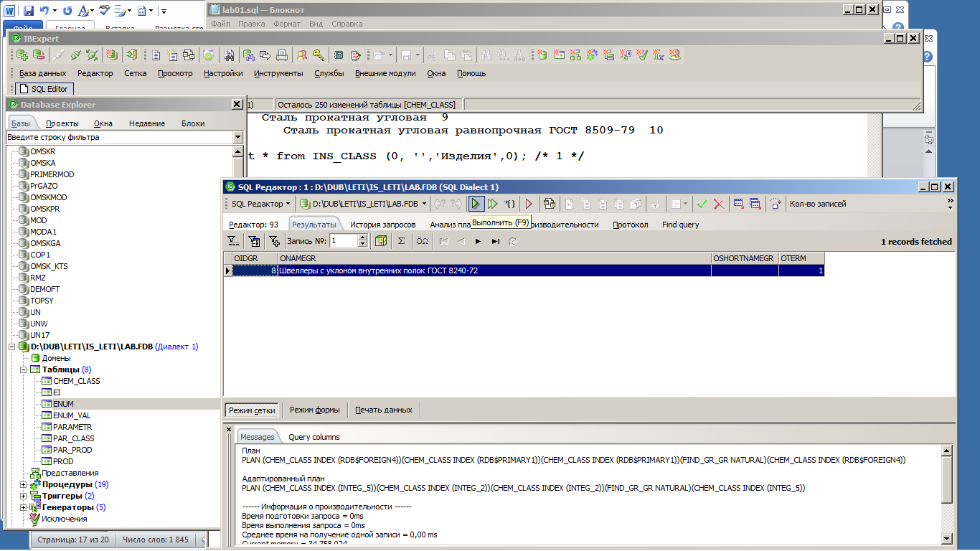980x551 pixels.
Task: Select the CHEM_CLASS table in the tree
Action: (x=76, y=381)
